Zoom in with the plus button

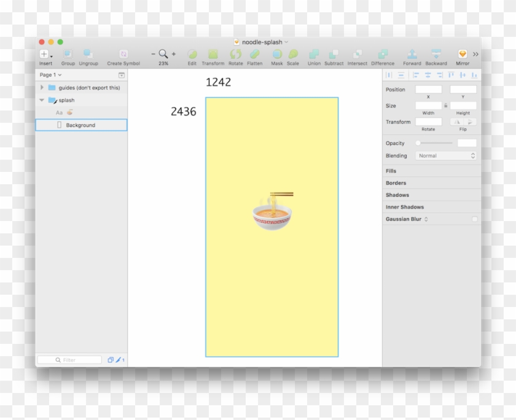point(174,54)
